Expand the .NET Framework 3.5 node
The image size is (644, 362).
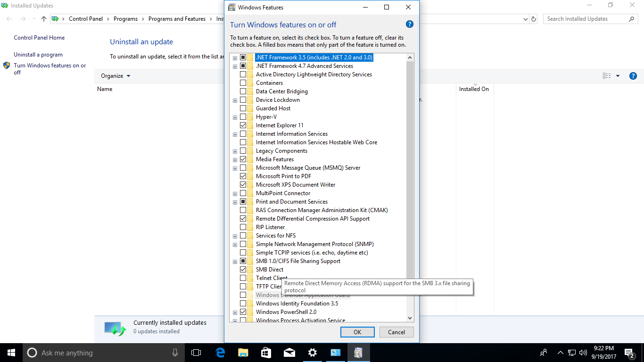235,58
